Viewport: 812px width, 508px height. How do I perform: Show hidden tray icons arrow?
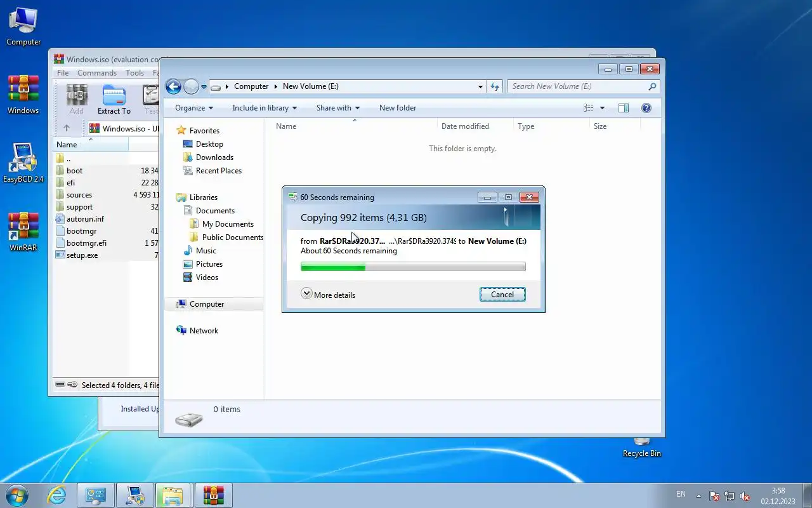coord(699,496)
